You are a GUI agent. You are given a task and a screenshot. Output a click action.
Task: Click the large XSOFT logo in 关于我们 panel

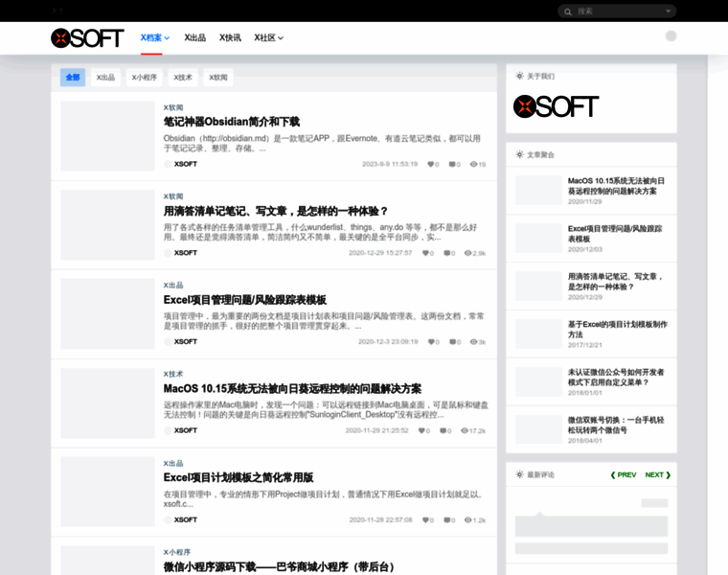coord(556,106)
